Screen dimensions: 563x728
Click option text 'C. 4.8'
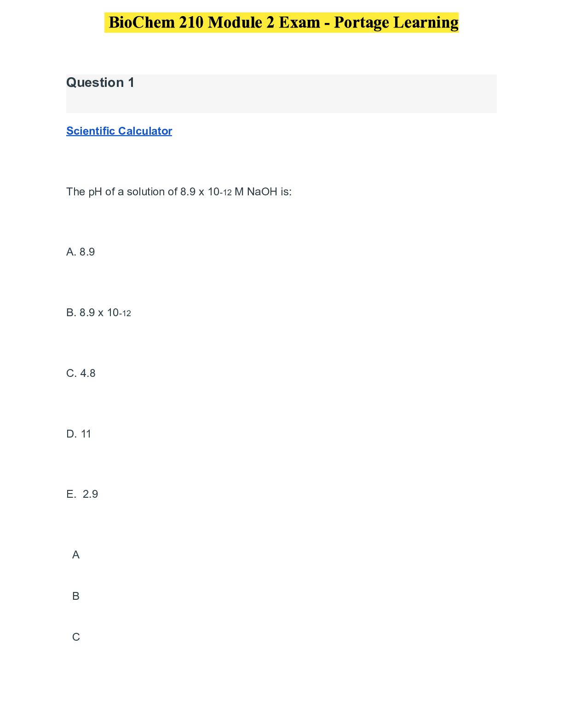(81, 373)
